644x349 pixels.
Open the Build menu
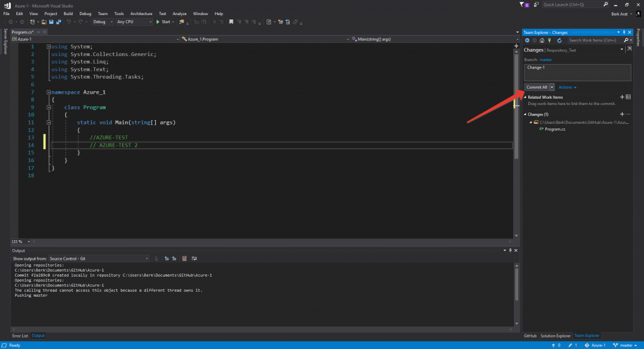[68, 14]
